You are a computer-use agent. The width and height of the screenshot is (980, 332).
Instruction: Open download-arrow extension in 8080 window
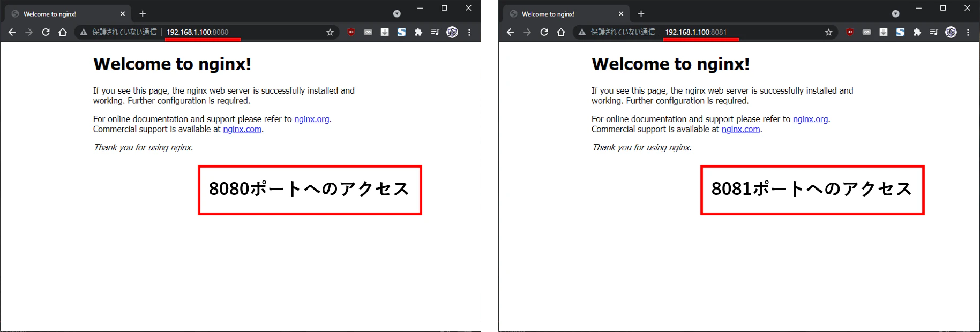pos(385,32)
